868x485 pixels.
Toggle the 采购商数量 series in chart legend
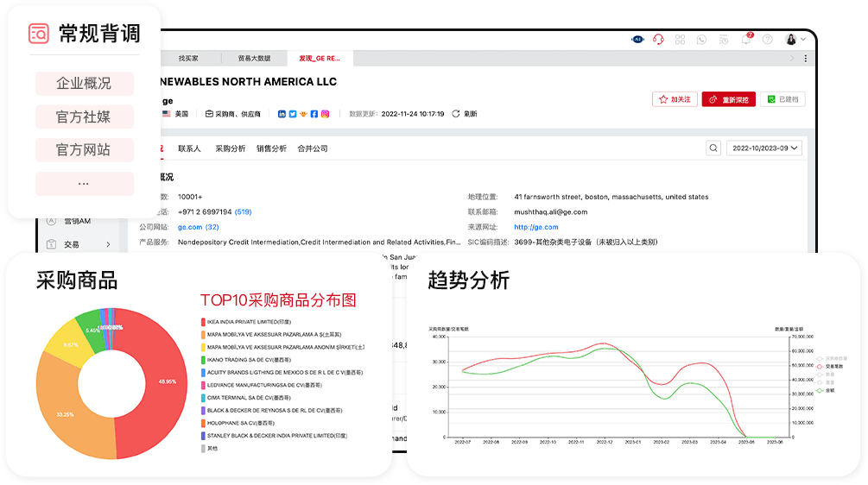(835, 357)
